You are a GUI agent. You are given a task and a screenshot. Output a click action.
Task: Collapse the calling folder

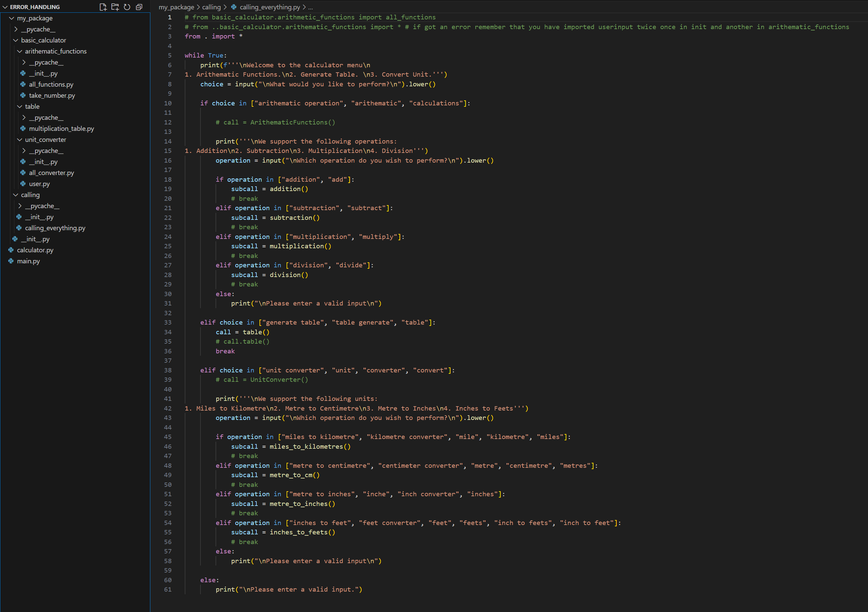[x=15, y=195]
